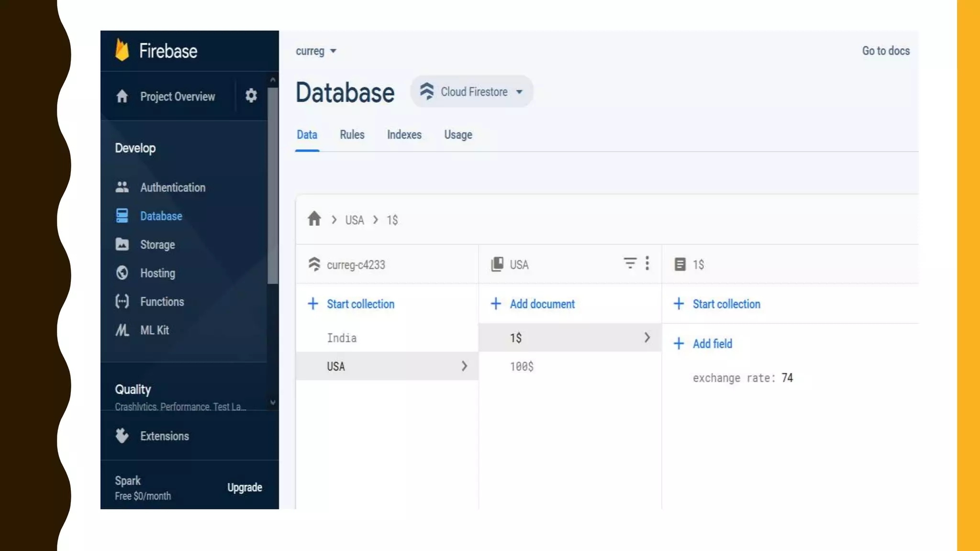Expand the 1$ document row chevron
Image resolution: width=980 pixels, height=551 pixels.
tap(647, 337)
